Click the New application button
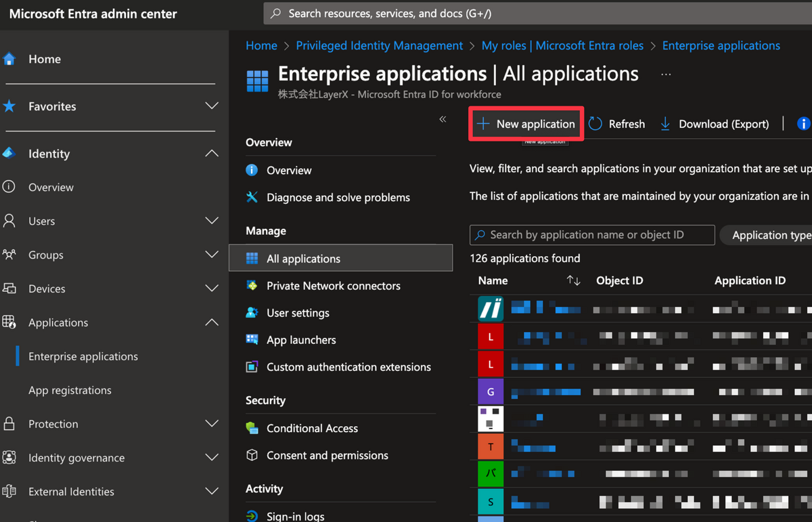This screenshot has height=522, width=812. pyautogui.click(x=526, y=124)
